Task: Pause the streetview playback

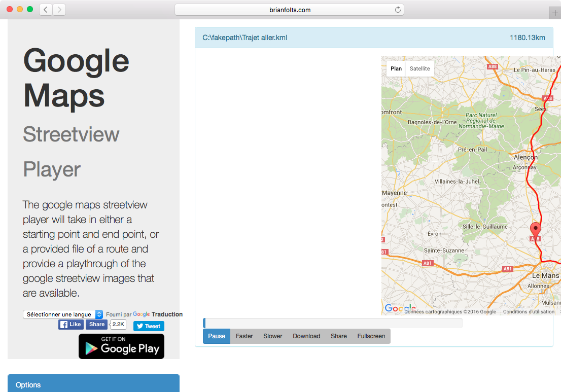Action: click(217, 336)
